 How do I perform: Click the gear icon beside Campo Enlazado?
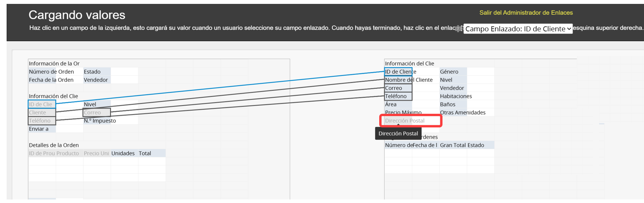458,29
